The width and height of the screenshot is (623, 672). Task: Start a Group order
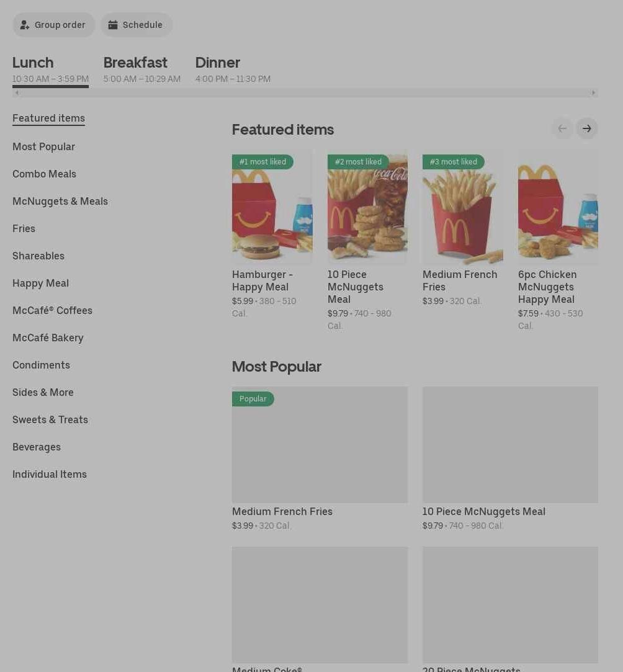point(53,25)
